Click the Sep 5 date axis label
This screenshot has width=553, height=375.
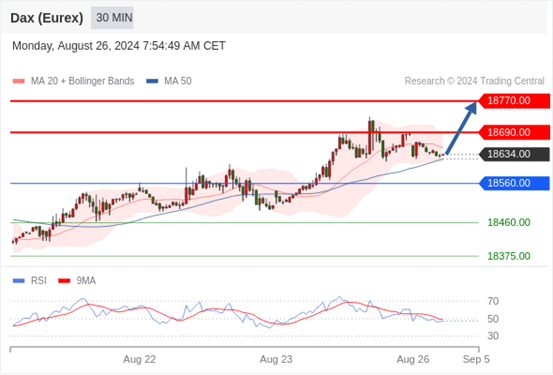476,359
